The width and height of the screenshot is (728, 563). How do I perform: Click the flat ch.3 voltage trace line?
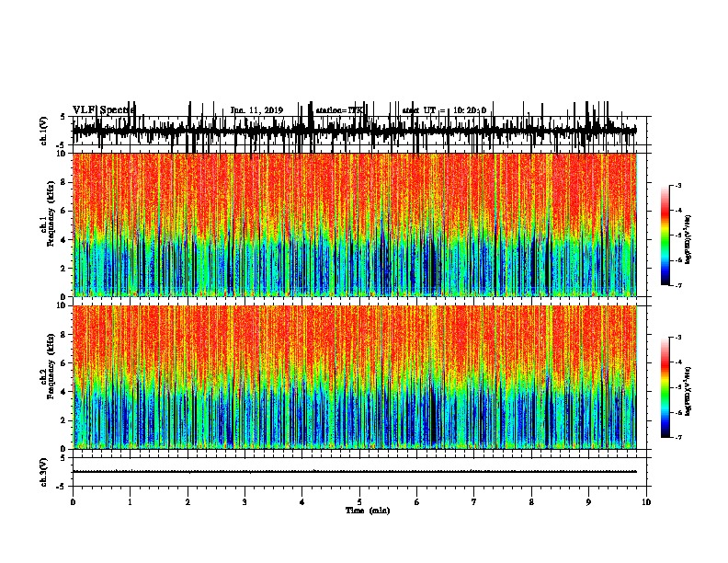[x=354, y=472]
